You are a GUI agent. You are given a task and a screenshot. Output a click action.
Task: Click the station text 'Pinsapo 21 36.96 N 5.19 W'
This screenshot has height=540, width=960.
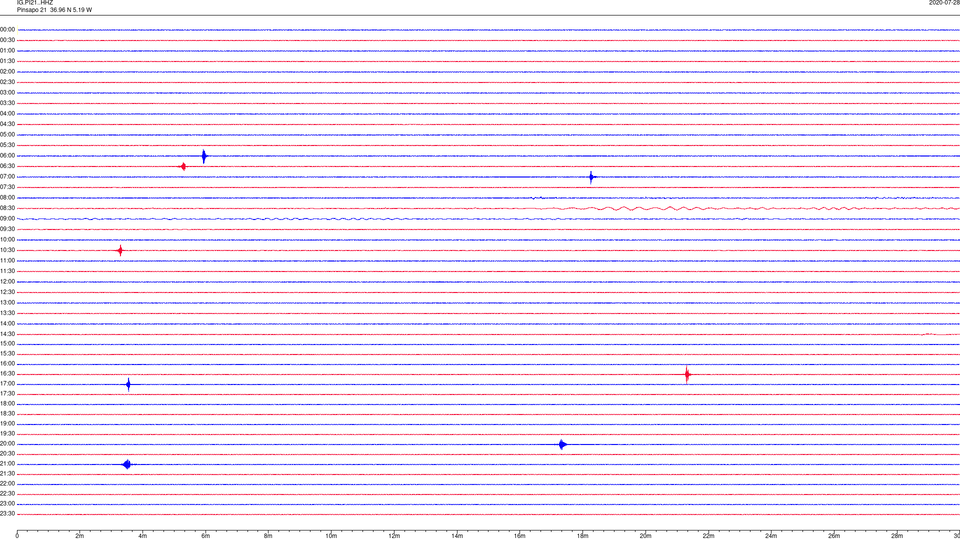tap(54, 10)
